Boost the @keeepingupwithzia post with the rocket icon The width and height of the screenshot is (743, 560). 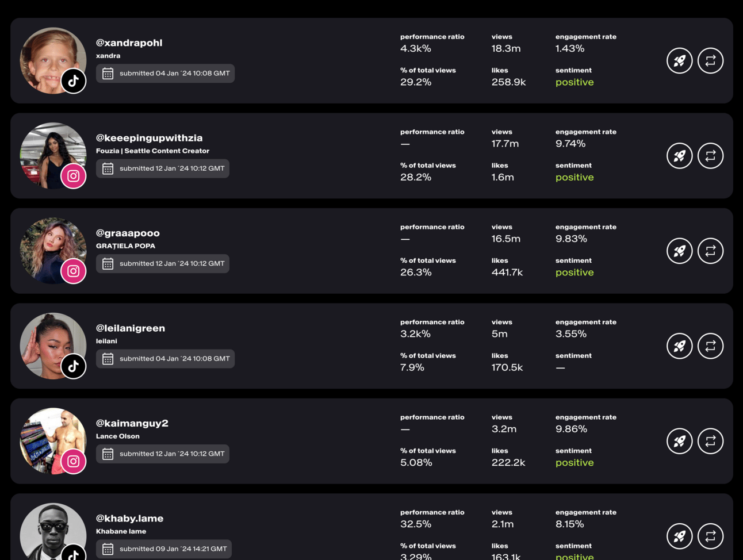679,156
